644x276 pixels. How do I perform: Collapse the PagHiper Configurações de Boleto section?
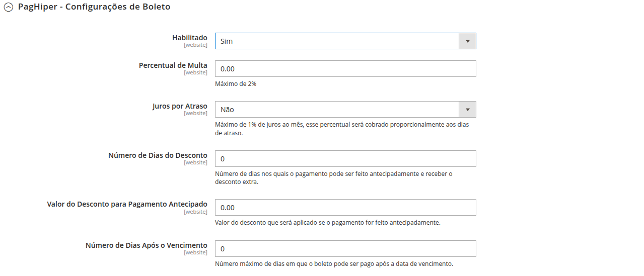click(9, 8)
